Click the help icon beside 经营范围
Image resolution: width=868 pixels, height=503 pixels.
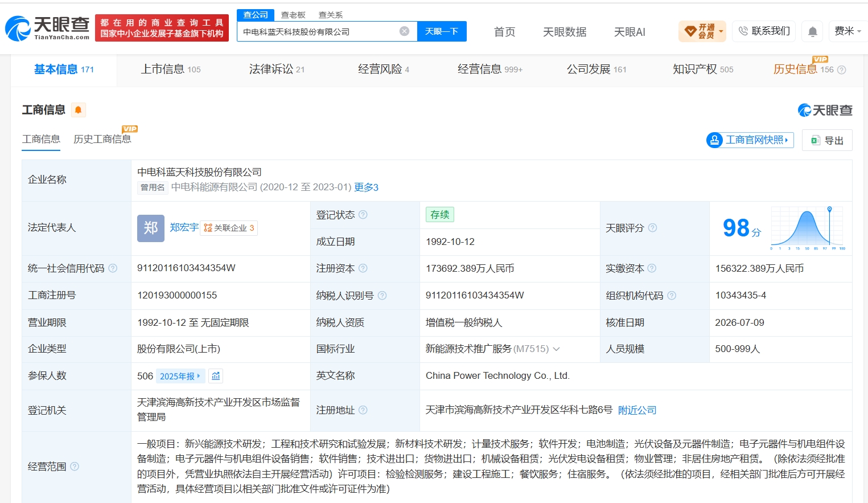click(75, 467)
